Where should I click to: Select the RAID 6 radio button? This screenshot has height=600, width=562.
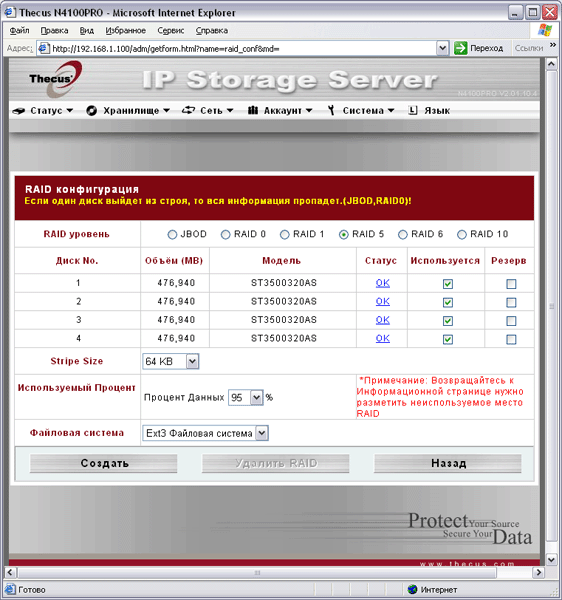pos(402,235)
